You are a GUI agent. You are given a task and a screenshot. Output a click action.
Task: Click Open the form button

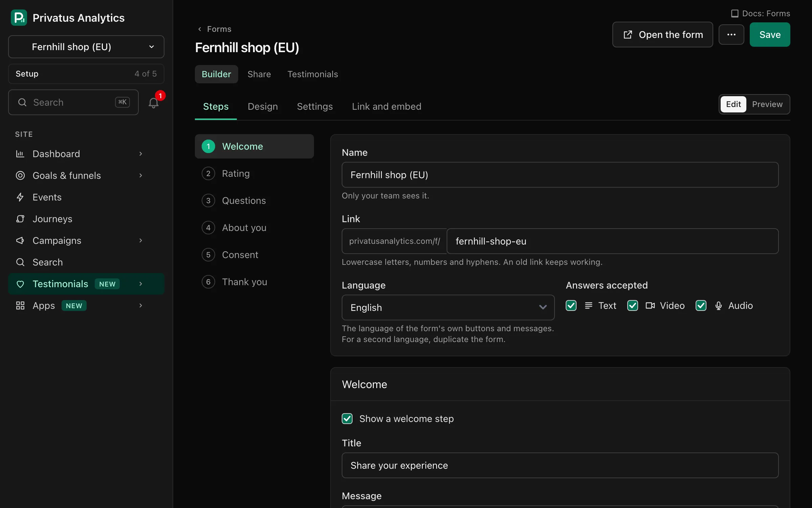[x=662, y=35]
